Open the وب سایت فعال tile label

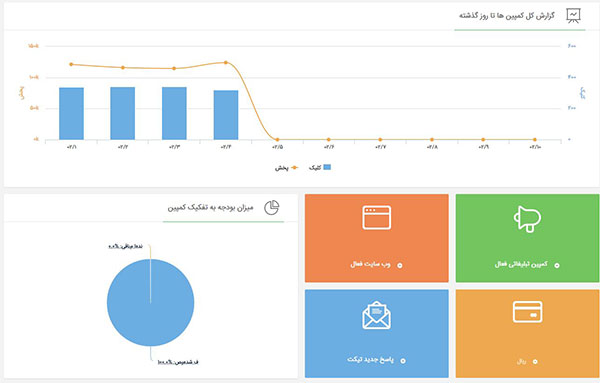(x=370, y=264)
